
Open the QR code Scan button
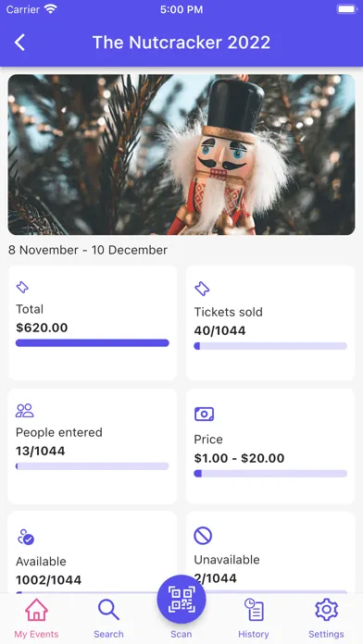pos(181,601)
